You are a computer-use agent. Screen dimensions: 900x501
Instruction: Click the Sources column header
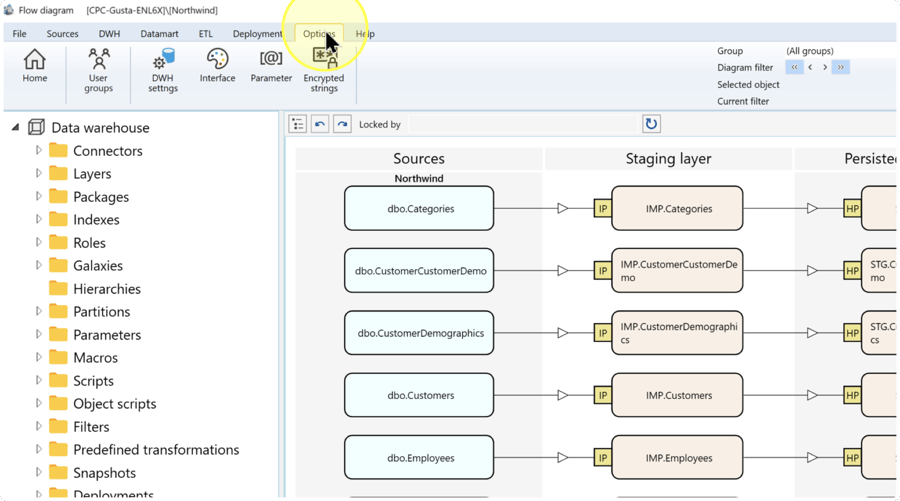pos(419,158)
